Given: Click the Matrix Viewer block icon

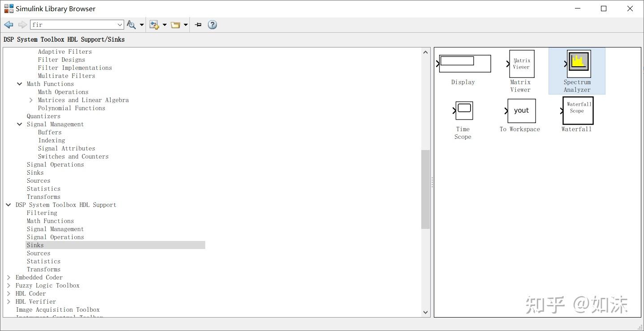Looking at the screenshot, I should click(521, 63).
